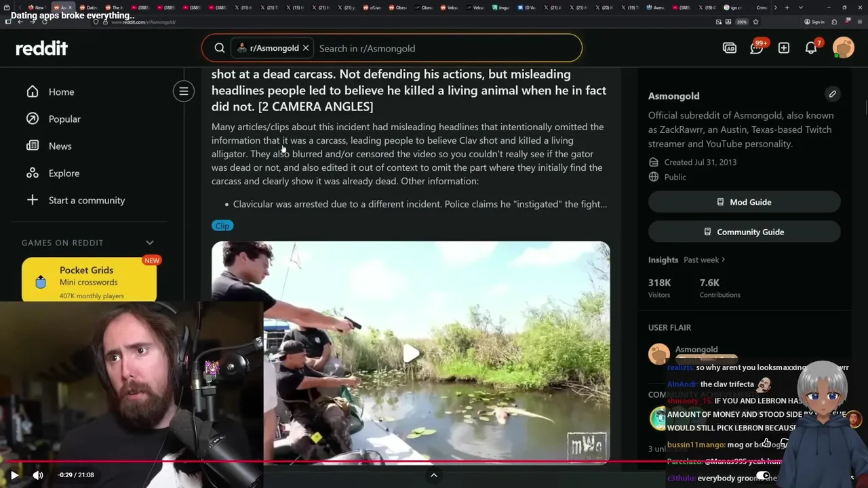Viewport: 868px width, 488px height.
Task: Click the post title headline text
Action: [x=409, y=90]
